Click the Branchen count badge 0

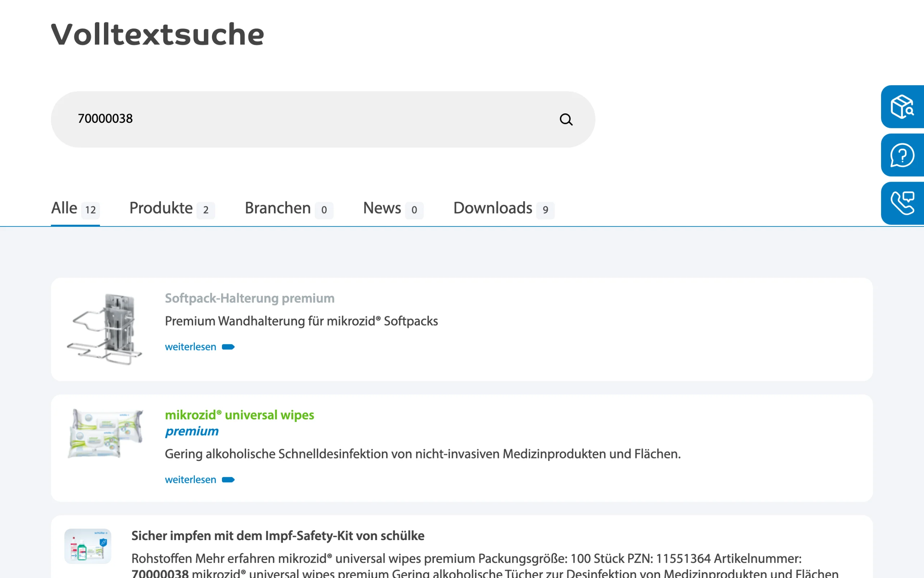(324, 210)
